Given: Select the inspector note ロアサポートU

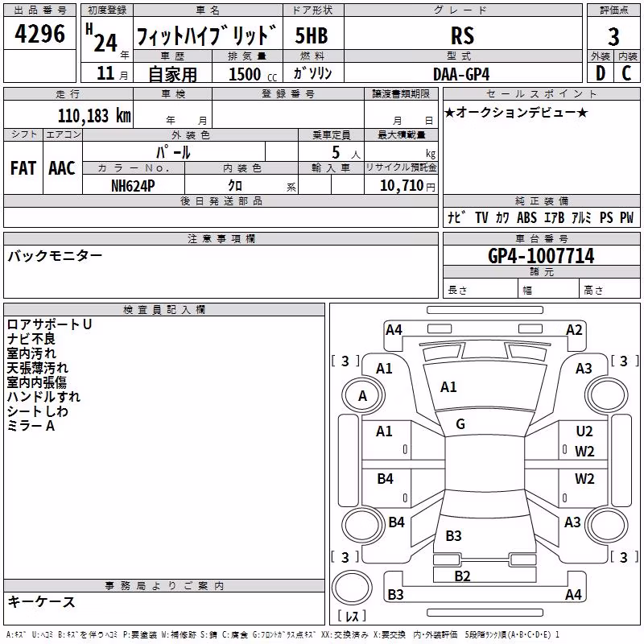Looking at the screenshot, I should point(49,324).
